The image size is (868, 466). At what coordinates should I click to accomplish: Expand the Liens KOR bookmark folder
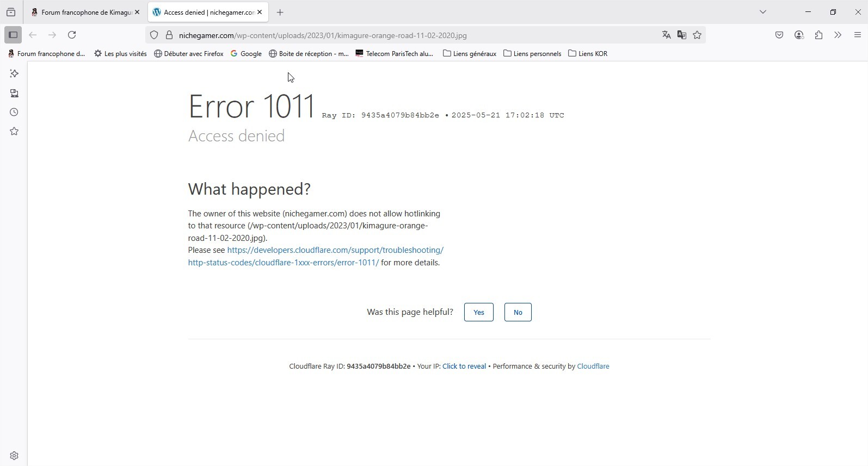pos(588,53)
